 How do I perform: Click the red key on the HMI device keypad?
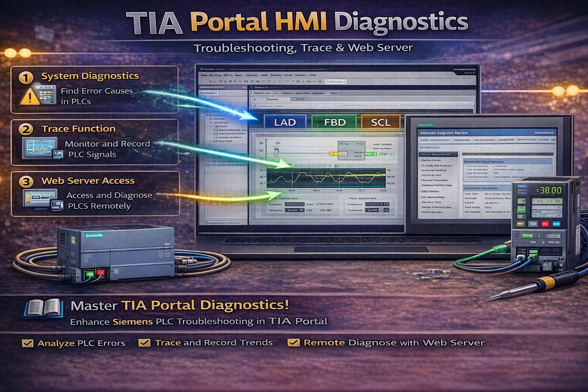[x=545, y=224]
